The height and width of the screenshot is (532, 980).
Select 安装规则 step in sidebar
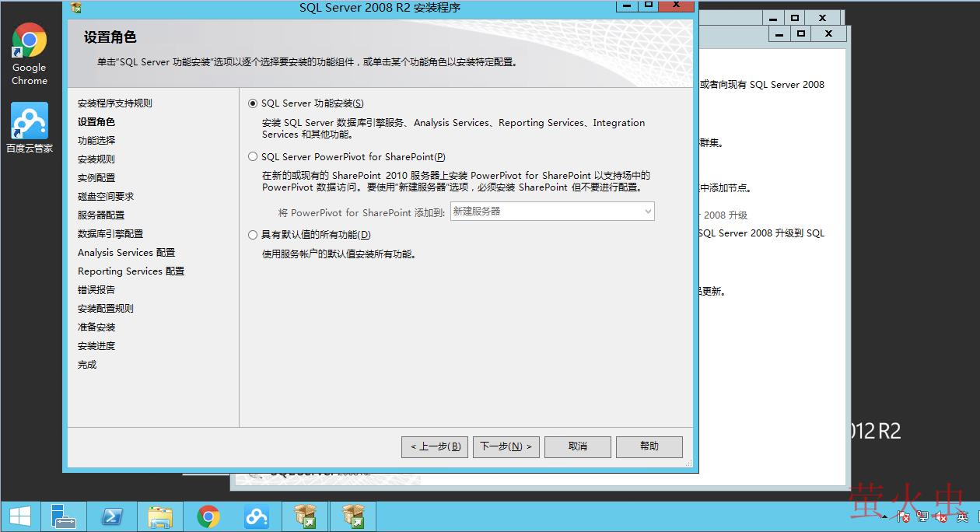(96, 159)
